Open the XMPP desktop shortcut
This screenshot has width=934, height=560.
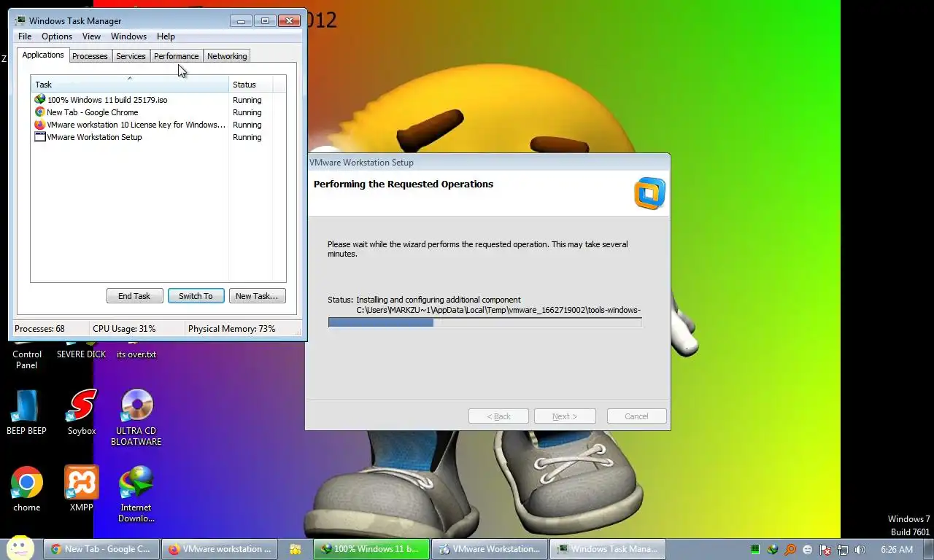[x=82, y=489]
